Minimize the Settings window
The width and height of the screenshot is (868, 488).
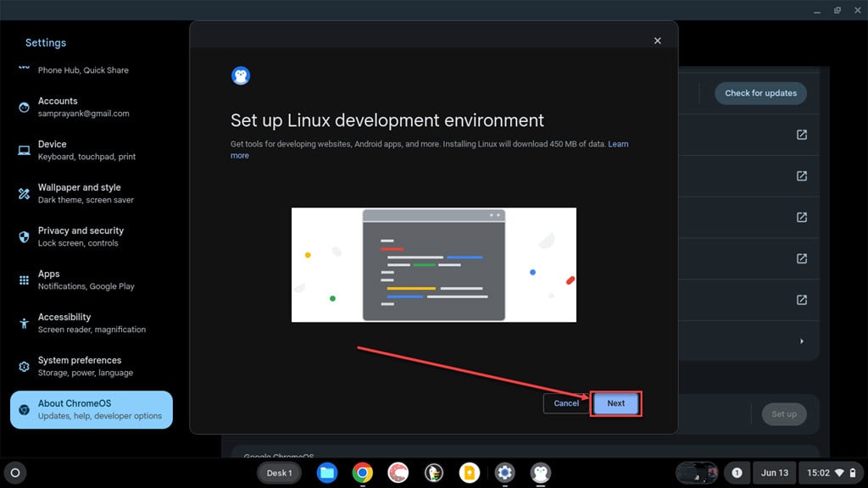pyautogui.click(x=817, y=10)
